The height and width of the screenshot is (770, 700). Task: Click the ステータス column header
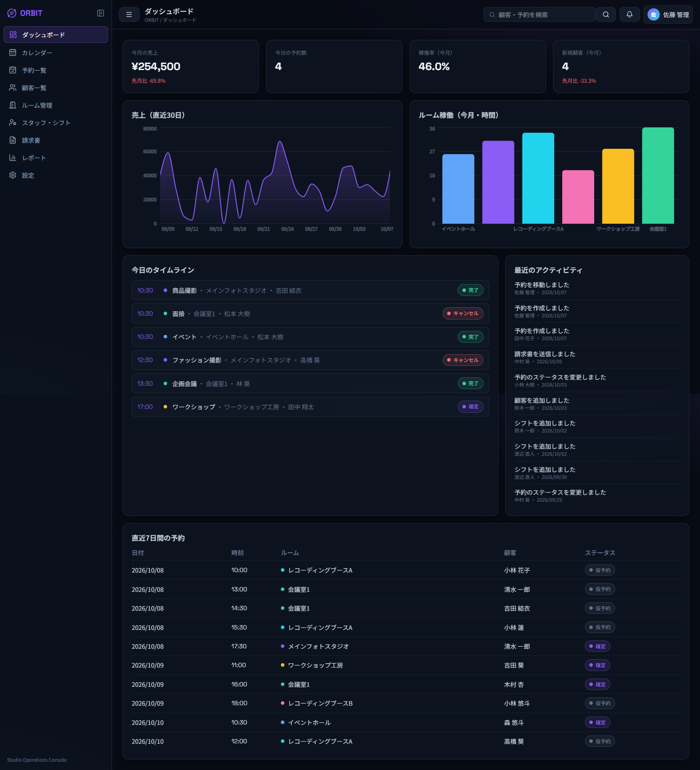coord(600,553)
